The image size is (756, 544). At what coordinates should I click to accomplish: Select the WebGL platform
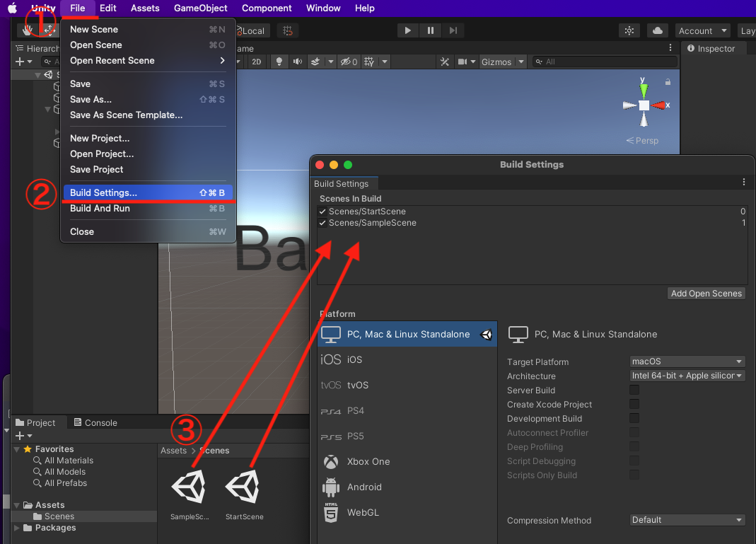407,513
